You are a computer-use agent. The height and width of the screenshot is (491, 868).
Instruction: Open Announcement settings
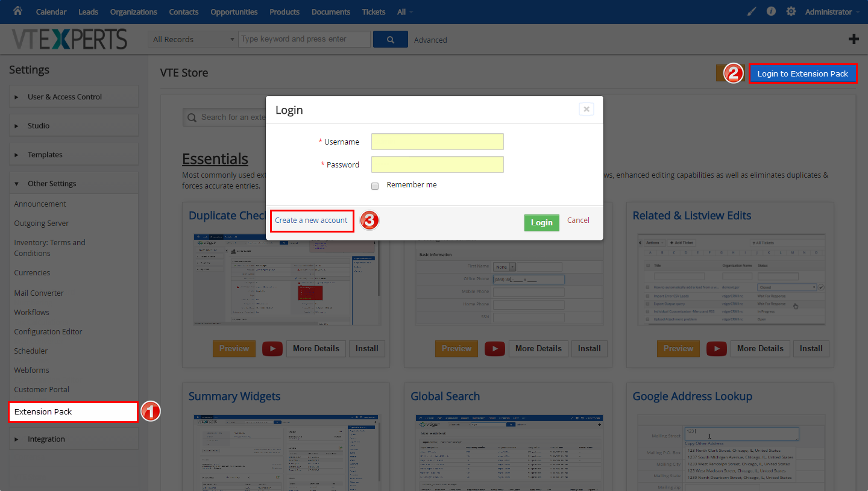pos(40,204)
